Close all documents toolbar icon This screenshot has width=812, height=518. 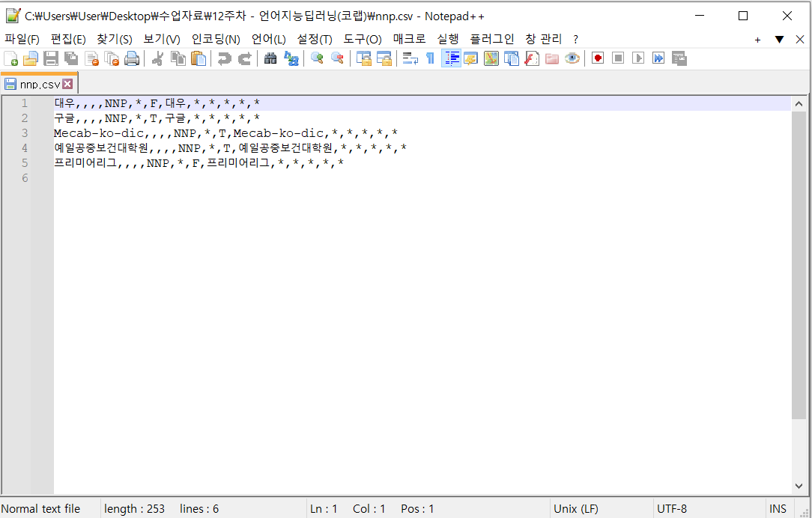pos(112,58)
